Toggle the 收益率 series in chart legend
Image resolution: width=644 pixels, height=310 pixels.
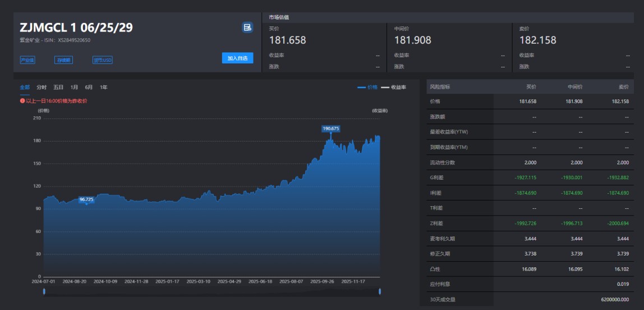tap(393, 88)
